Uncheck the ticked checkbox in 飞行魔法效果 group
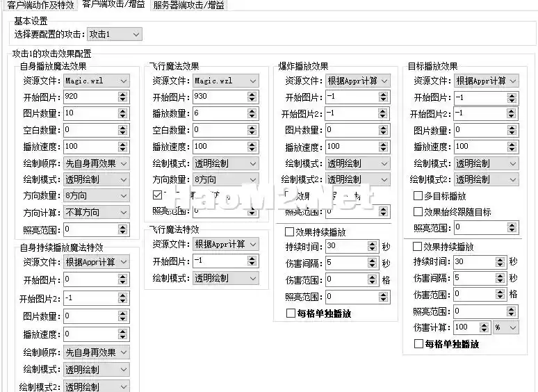 point(158,195)
